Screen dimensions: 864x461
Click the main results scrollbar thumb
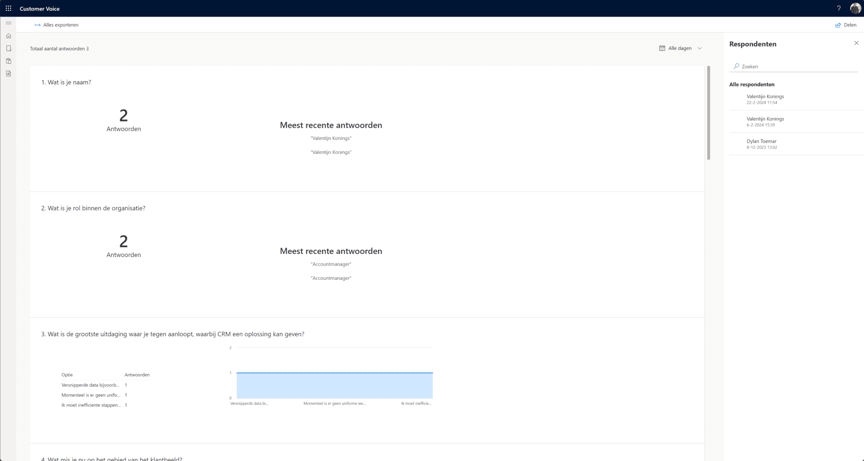point(708,113)
